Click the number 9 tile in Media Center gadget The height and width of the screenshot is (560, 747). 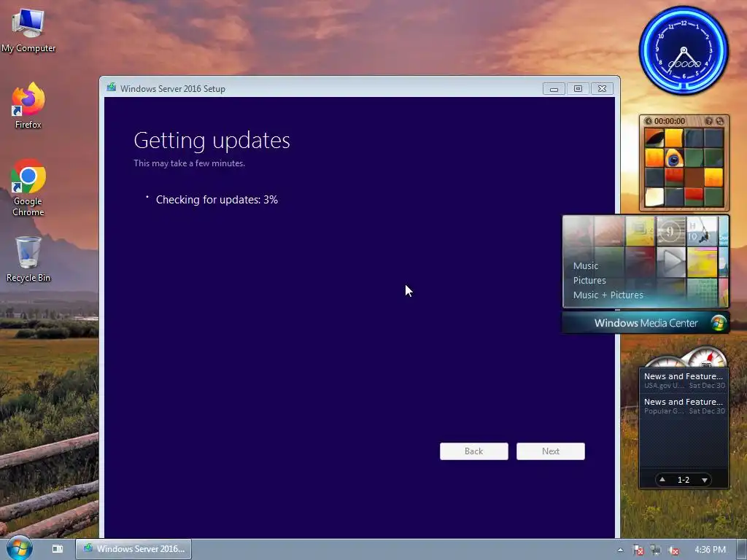tap(670, 232)
